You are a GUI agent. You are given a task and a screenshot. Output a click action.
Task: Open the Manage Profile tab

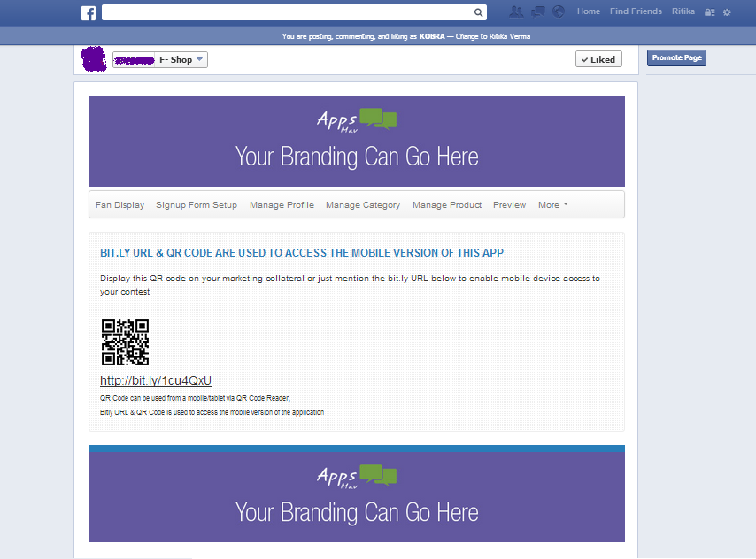click(x=282, y=205)
